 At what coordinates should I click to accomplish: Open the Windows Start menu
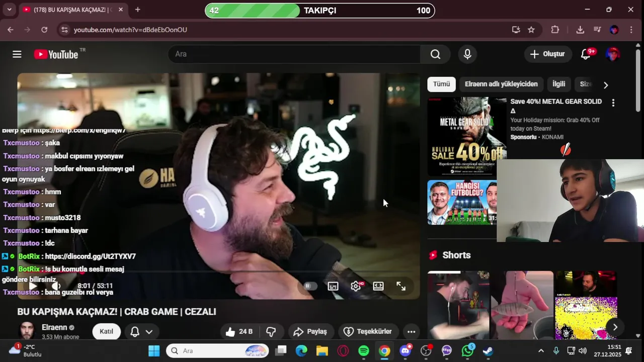[x=154, y=350]
